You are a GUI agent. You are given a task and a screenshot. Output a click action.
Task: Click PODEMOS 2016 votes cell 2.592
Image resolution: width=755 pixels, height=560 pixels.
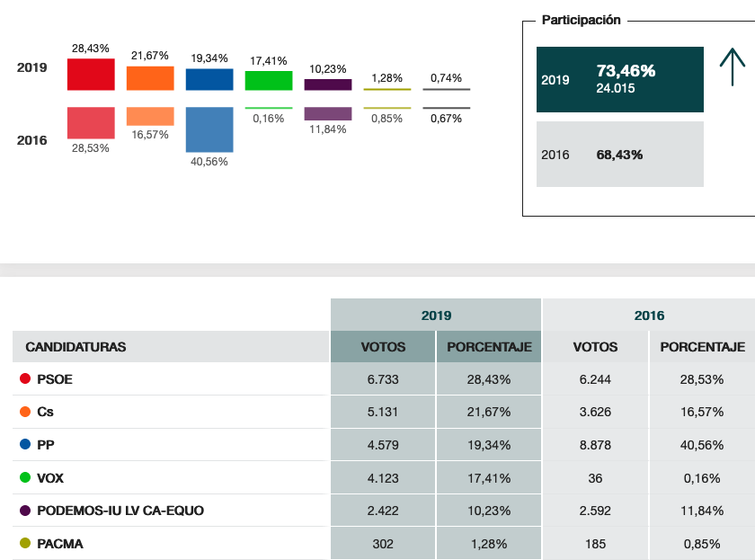595,511
